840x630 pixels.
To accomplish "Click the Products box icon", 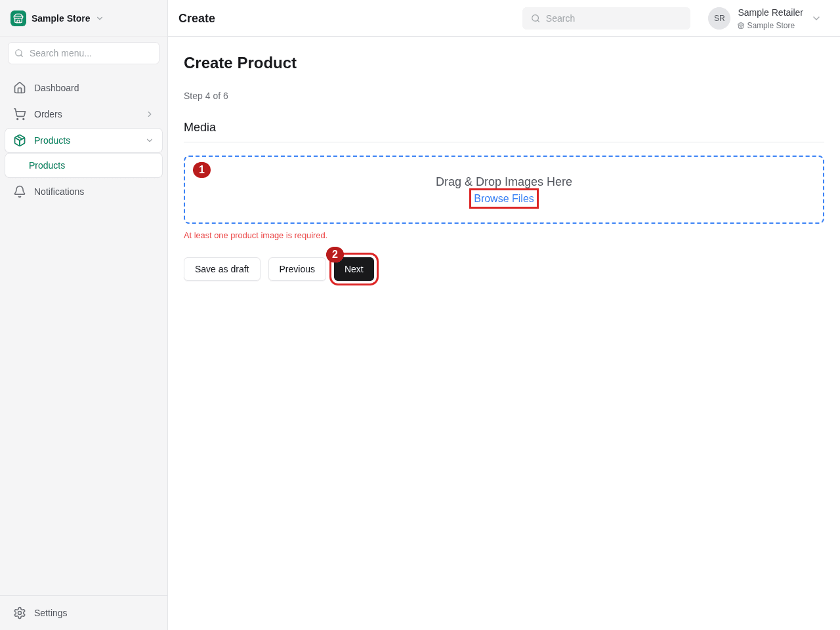I will 20,140.
